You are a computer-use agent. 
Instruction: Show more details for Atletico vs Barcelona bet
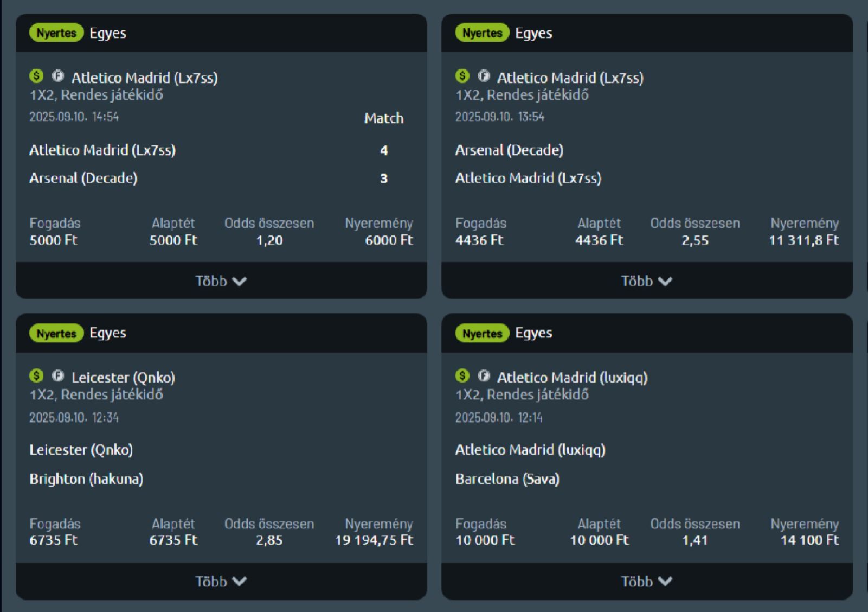pyautogui.click(x=646, y=582)
